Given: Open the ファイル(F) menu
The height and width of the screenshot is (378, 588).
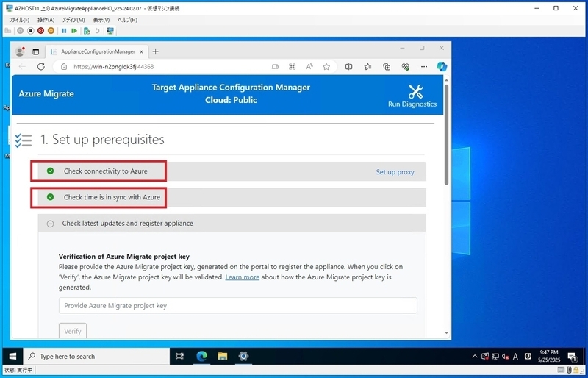Looking at the screenshot, I should coord(19,20).
